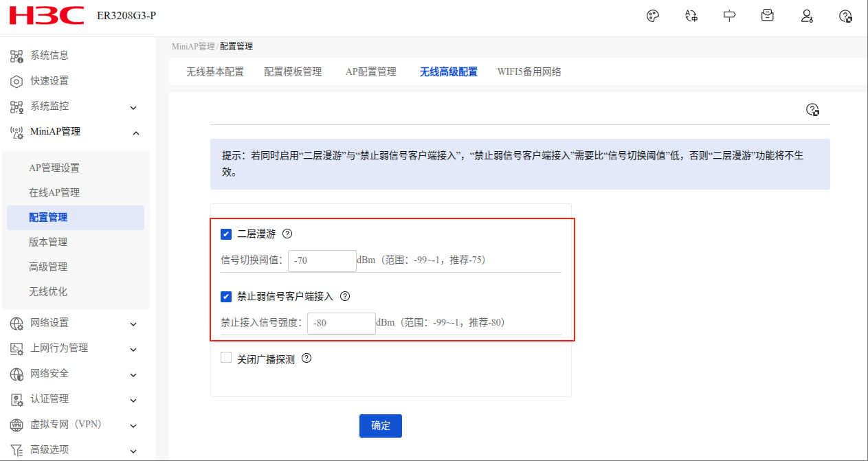Disable 禁止弱信号客户端接入 checkbox
Image resolution: width=868 pixels, height=461 pixels.
pyautogui.click(x=226, y=297)
